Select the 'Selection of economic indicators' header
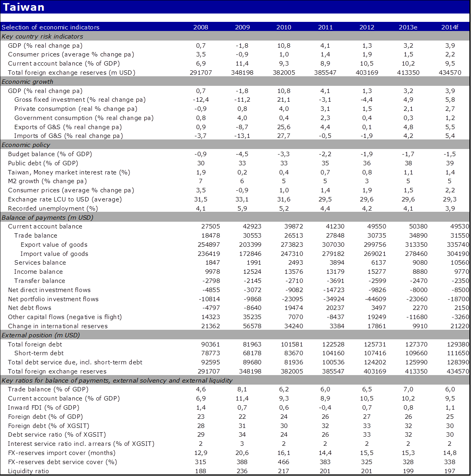The height and width of the screenshot is (476, 471). [x=50, y=27]
